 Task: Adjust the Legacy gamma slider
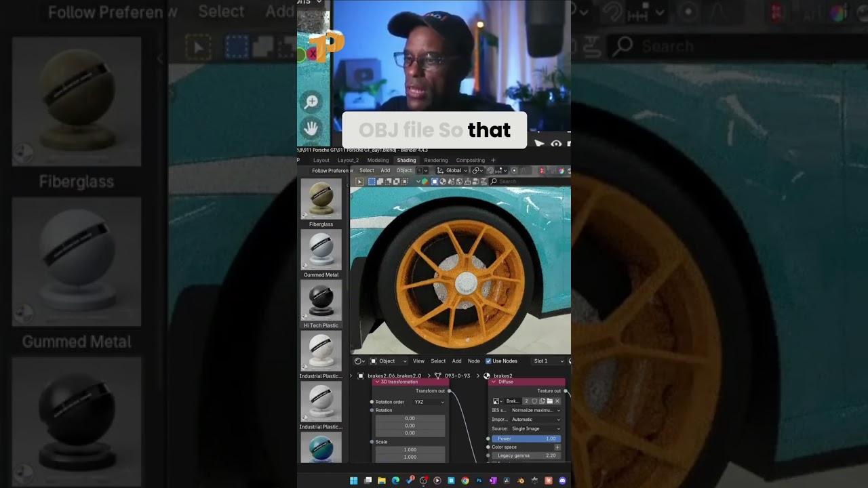tap(526, 455)
